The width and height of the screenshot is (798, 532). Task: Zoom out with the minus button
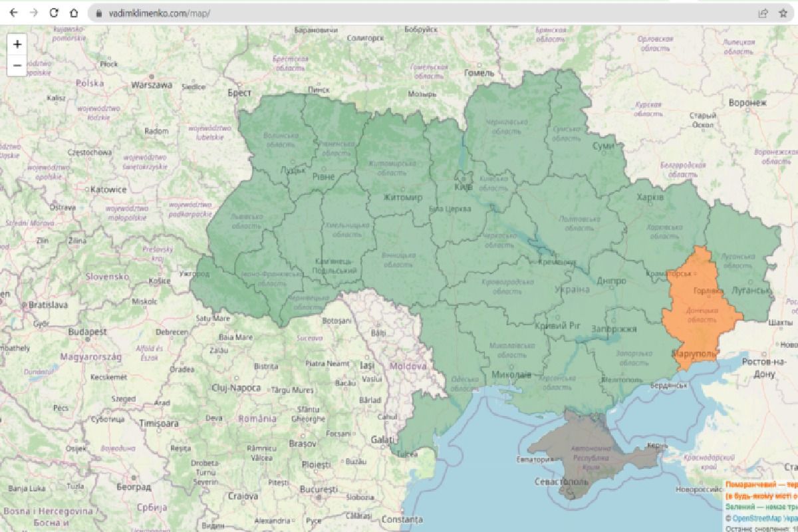point(17,65)
